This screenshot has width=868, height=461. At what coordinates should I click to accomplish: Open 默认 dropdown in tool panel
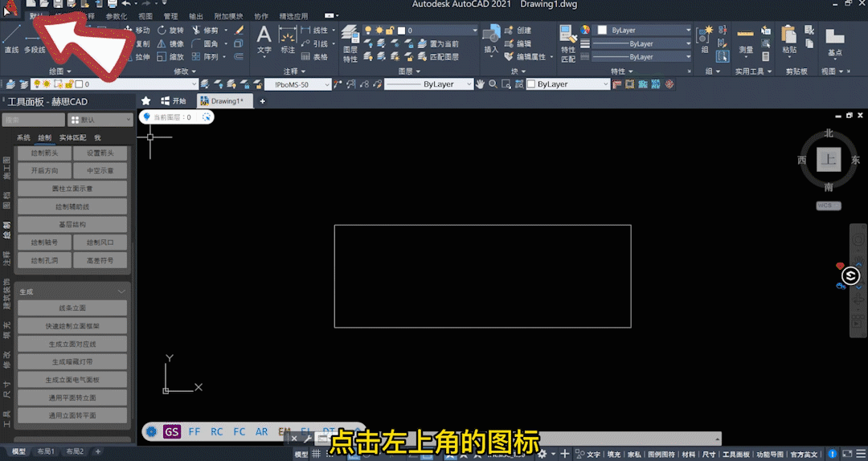point(100,120)
